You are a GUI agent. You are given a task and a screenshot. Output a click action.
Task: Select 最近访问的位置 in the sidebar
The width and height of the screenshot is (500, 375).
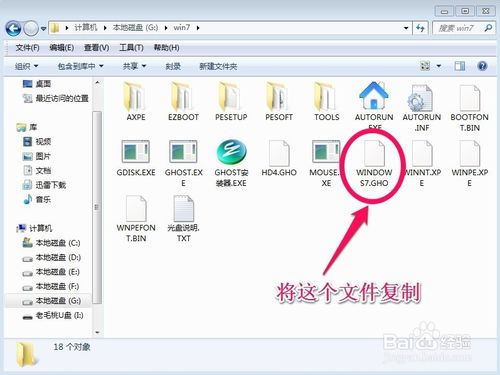[55, 98]
